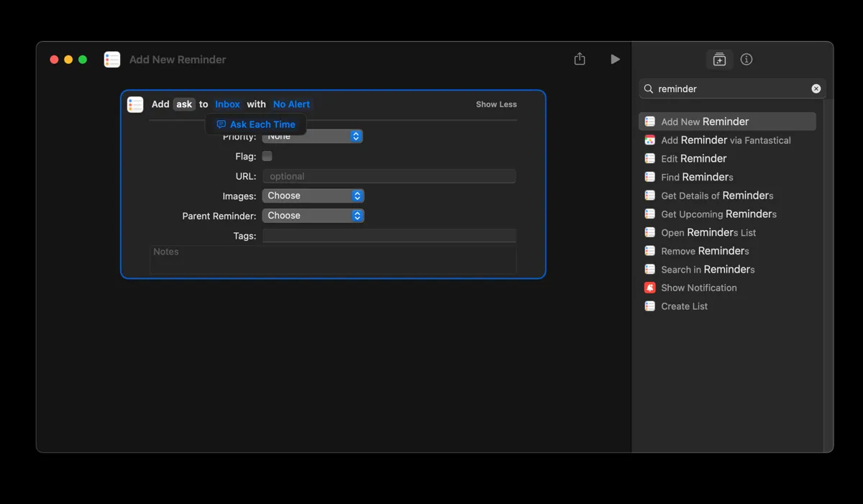This screenshot has width=863, height=504.
Task: Run the shortcut with play button
Action: point(615,59)
